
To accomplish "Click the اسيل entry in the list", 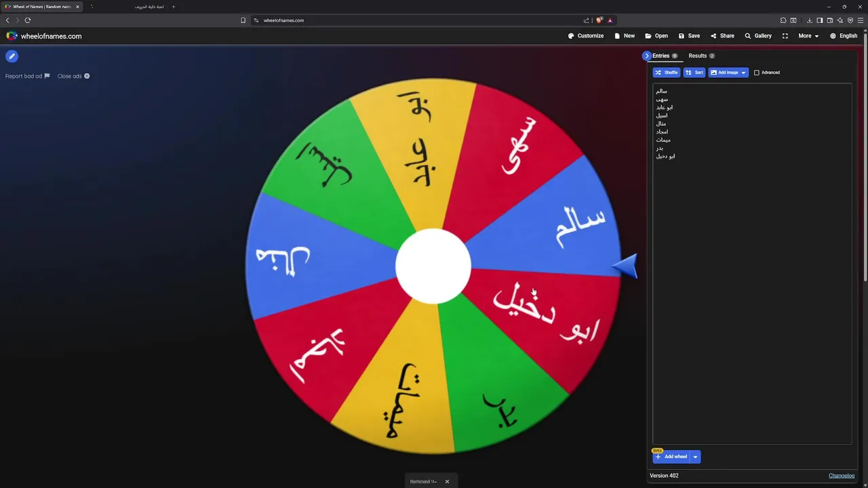I will pyautogui.click(x=662, y=115).
